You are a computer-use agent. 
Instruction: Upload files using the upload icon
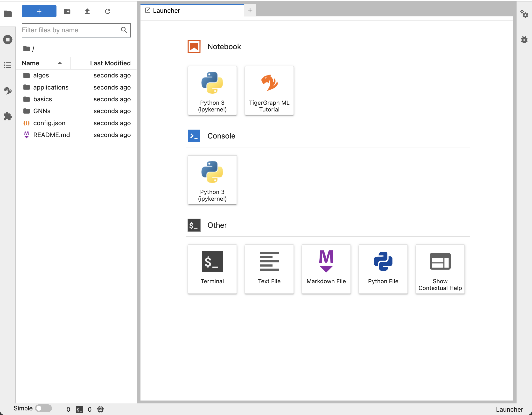[87, 11]
